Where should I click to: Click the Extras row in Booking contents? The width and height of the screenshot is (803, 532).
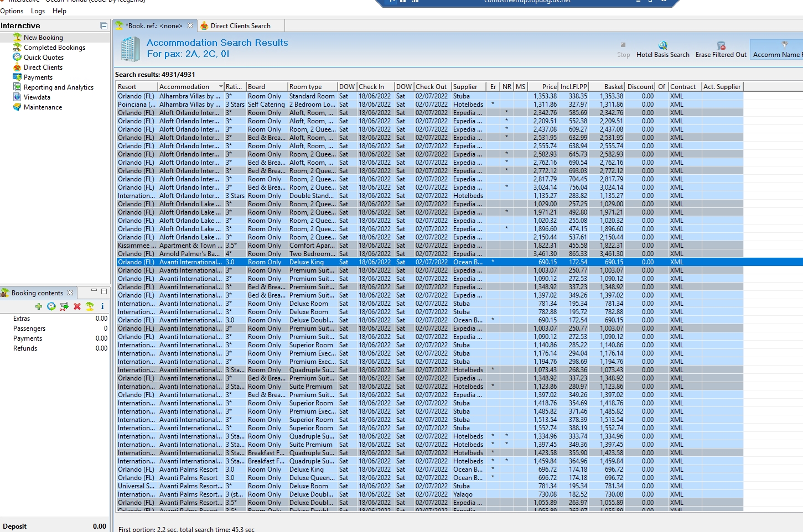(55, 319)
